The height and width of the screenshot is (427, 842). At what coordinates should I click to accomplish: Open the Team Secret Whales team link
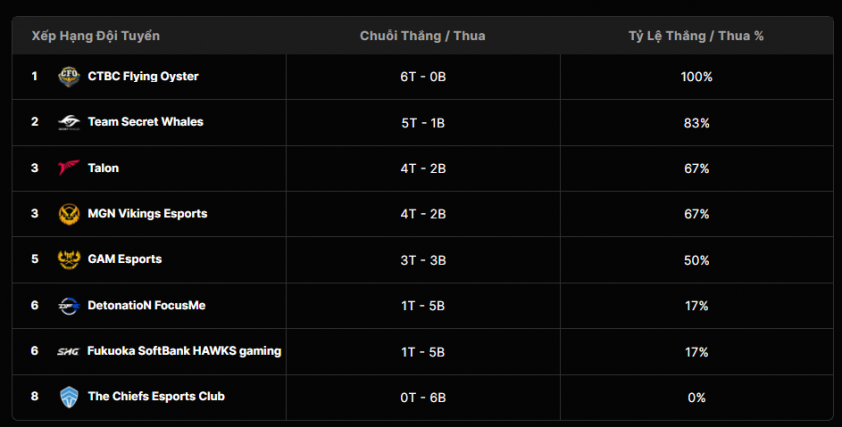point(146,122)
